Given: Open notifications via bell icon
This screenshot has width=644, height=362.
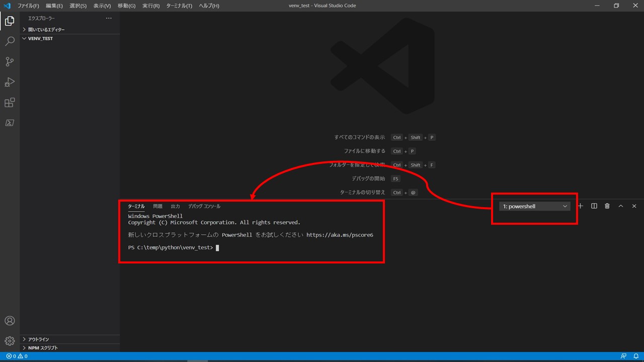Looking at the screenshot, I should [635, 355].
